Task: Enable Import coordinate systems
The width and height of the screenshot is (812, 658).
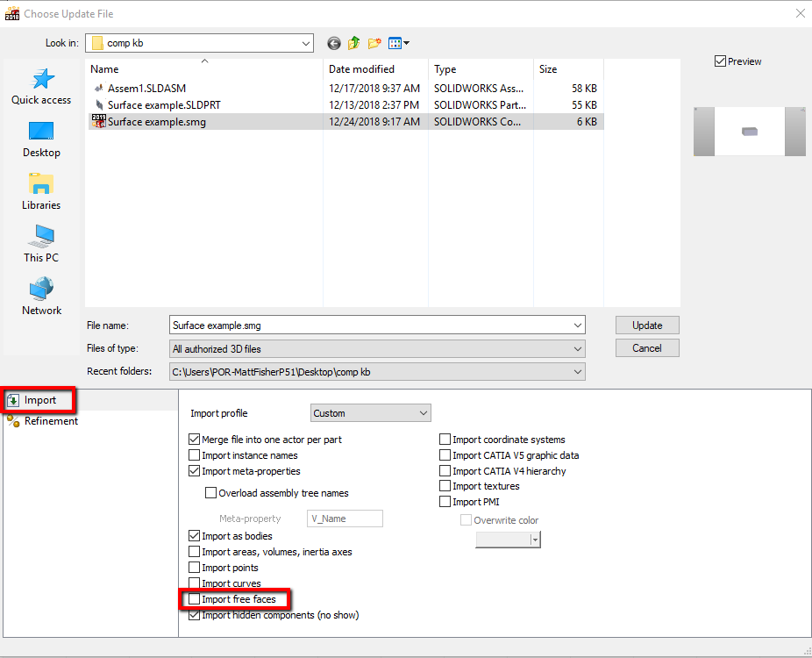Action: (445, 440)
